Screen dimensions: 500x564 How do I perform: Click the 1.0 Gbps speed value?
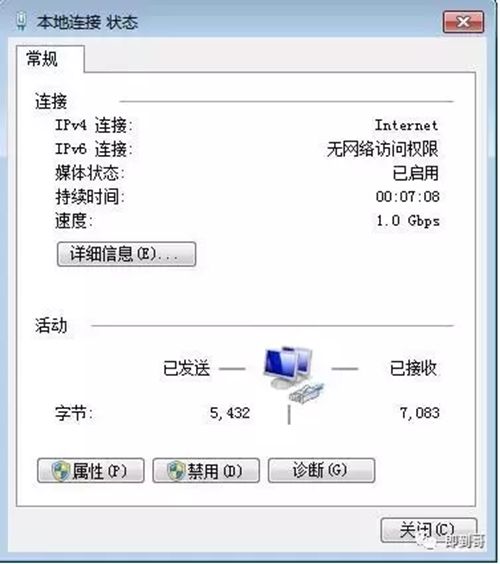point(408,220)
